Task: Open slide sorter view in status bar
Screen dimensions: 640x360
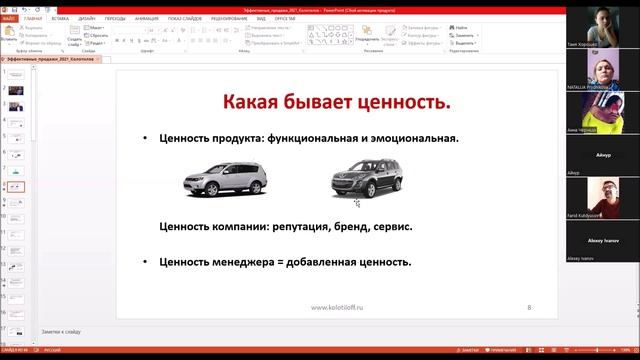Action: point(541,350)
